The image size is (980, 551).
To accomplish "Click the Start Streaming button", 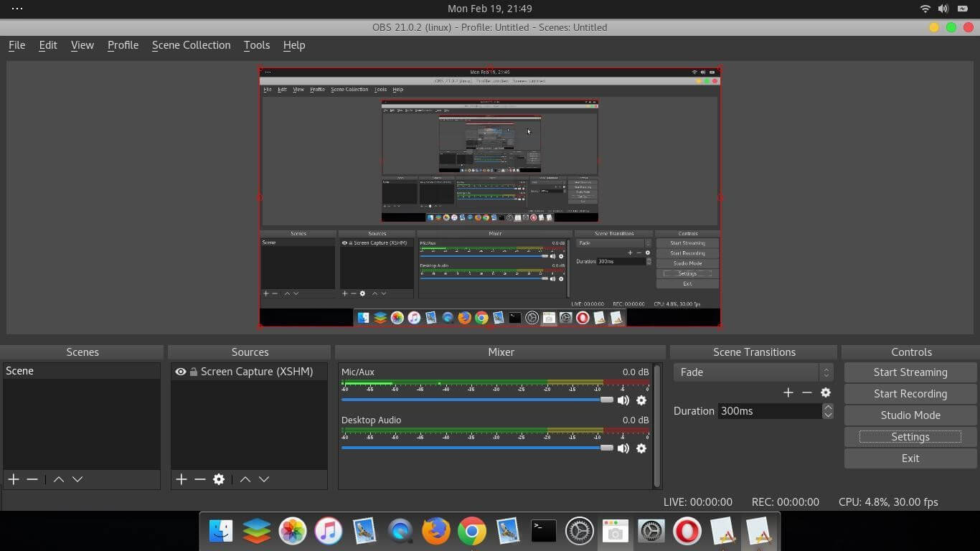I will [910, 372].
